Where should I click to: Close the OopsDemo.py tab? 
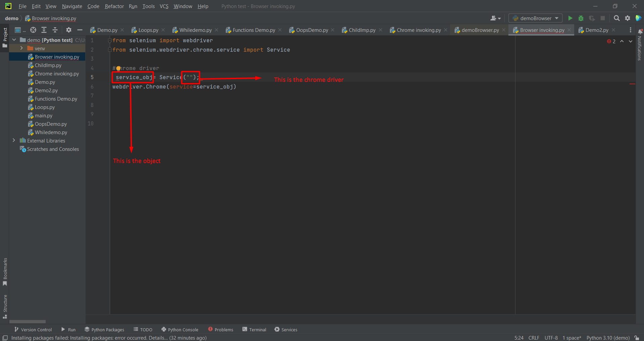[333, 30]
